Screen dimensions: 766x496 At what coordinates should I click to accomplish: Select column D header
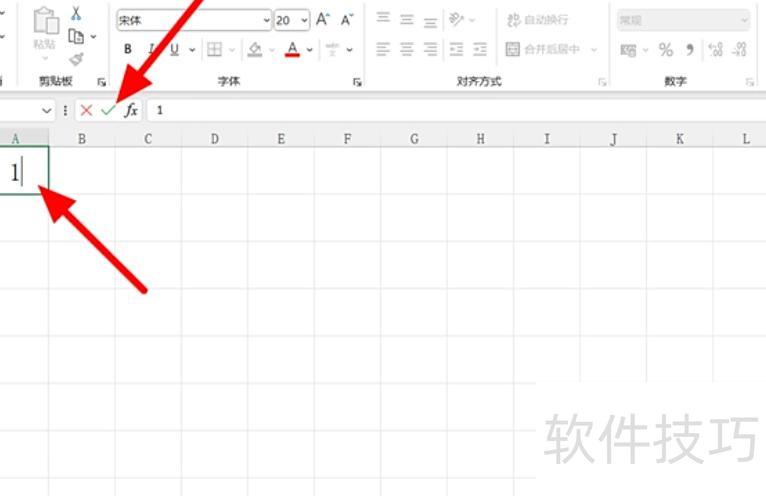pyautogui.click(x=214, y=139)
